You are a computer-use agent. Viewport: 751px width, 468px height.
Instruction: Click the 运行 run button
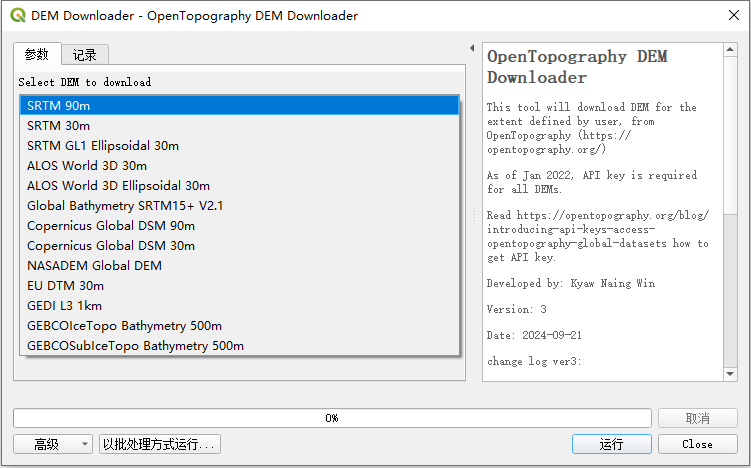612,444
